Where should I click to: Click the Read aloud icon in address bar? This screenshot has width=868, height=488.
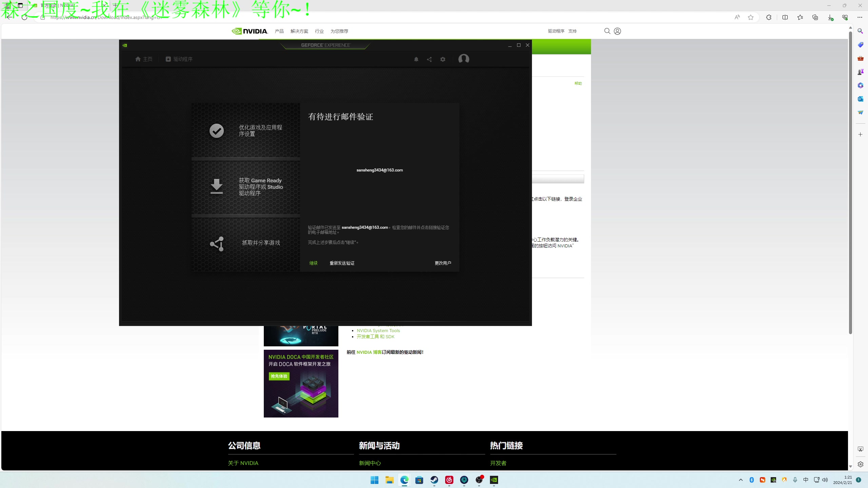click(737, 17)
